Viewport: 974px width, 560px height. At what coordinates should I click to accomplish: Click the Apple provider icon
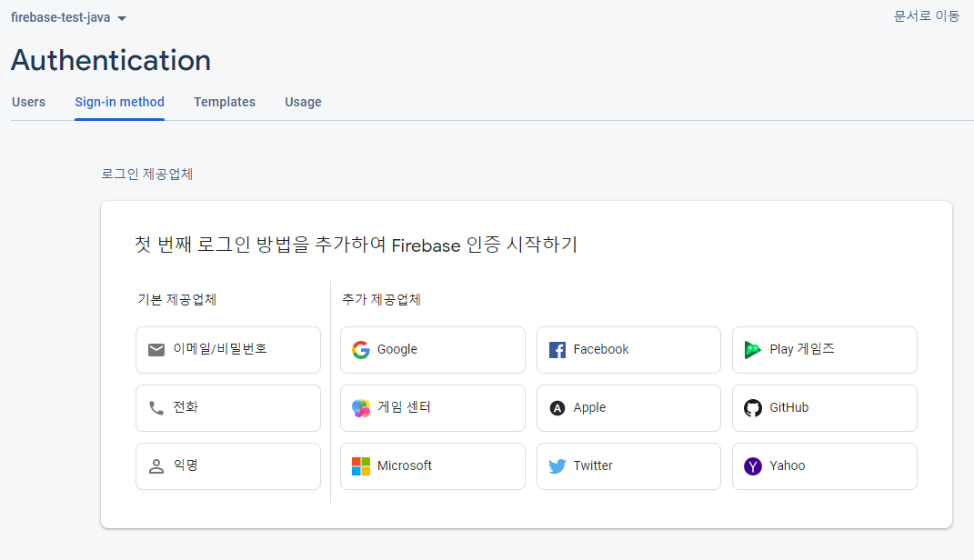pos(557,408)
